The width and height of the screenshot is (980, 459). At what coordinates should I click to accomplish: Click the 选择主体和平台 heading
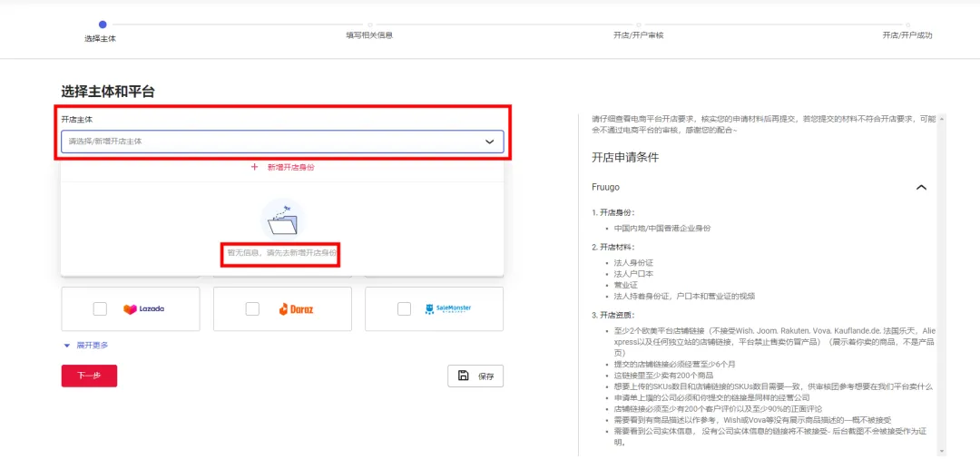pyautogui.click(x=107, y=92)
